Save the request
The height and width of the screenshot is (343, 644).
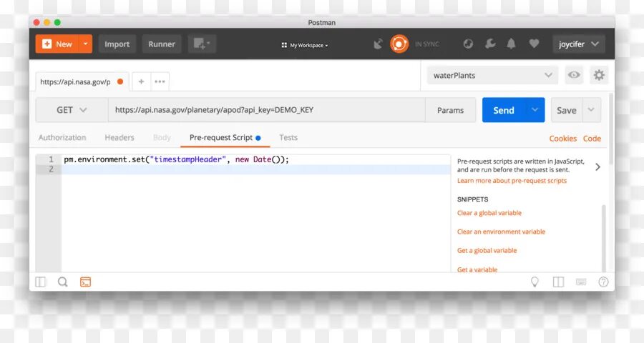coord(567,110)
